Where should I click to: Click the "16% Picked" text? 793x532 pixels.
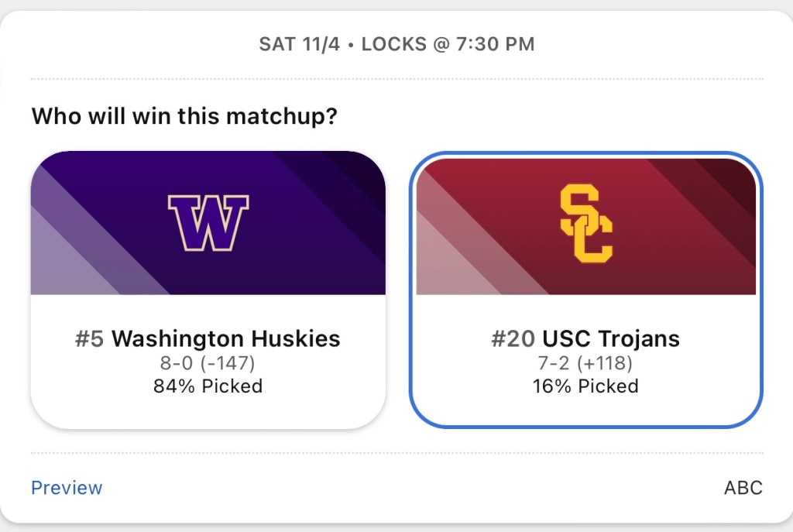[x=585, y=386]
